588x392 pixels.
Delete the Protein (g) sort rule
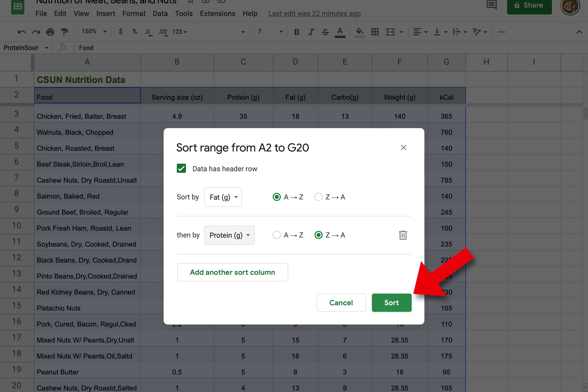(403, 235)
